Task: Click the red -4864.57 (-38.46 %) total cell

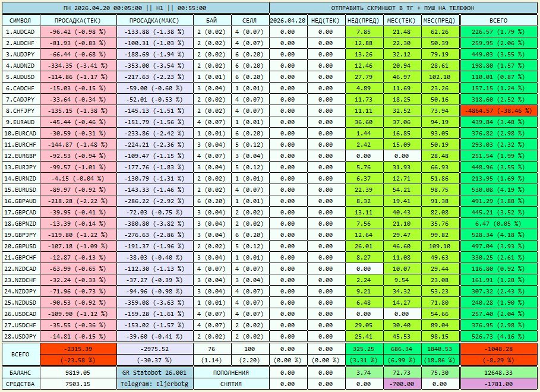Action: (x=498, y=110)
